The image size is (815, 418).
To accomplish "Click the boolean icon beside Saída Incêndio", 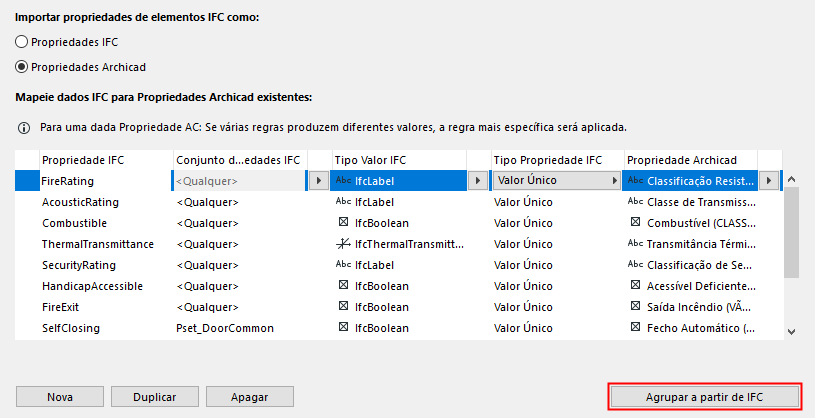I will tap(635, 307).
